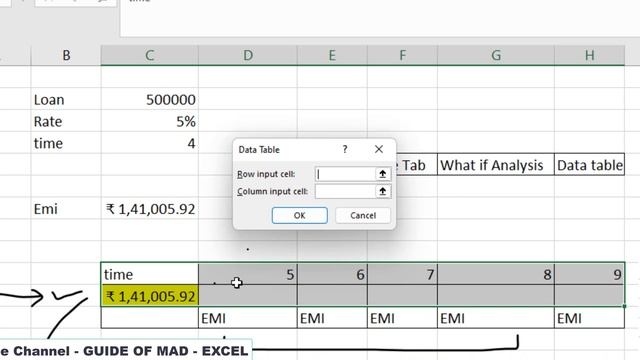Select the EMI label in column E
The height and width of the screenshot is (360, 640).
point(332,318)
